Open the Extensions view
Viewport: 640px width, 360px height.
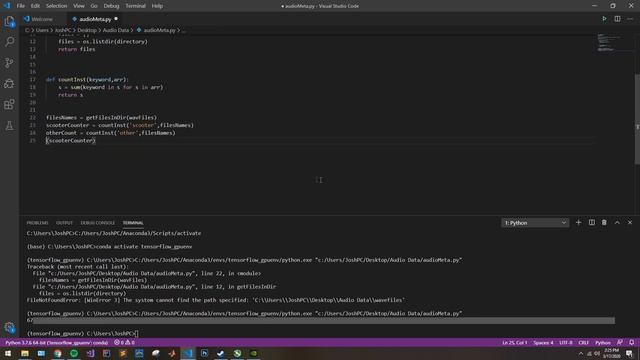[x=9, y=104]
